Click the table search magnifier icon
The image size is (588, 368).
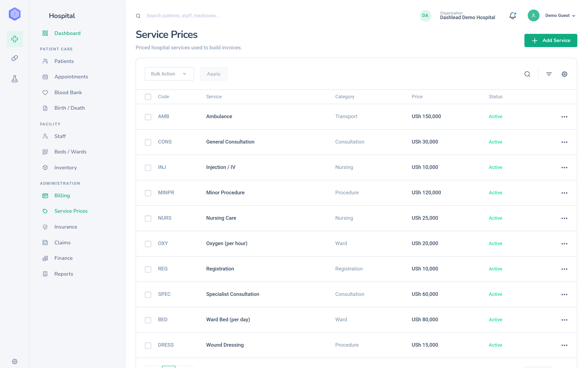pyautogui.click(x=527, y=74)
